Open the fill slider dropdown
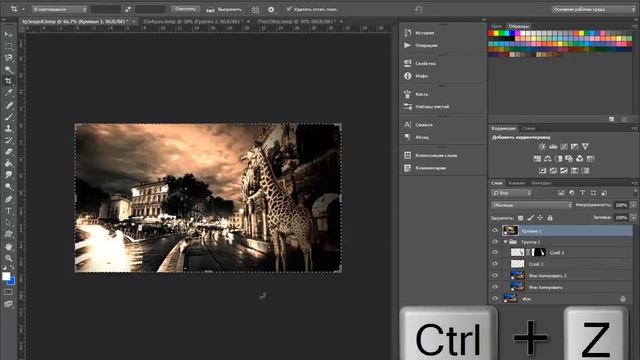The image size is (640, 360). (x=633, y=218)
